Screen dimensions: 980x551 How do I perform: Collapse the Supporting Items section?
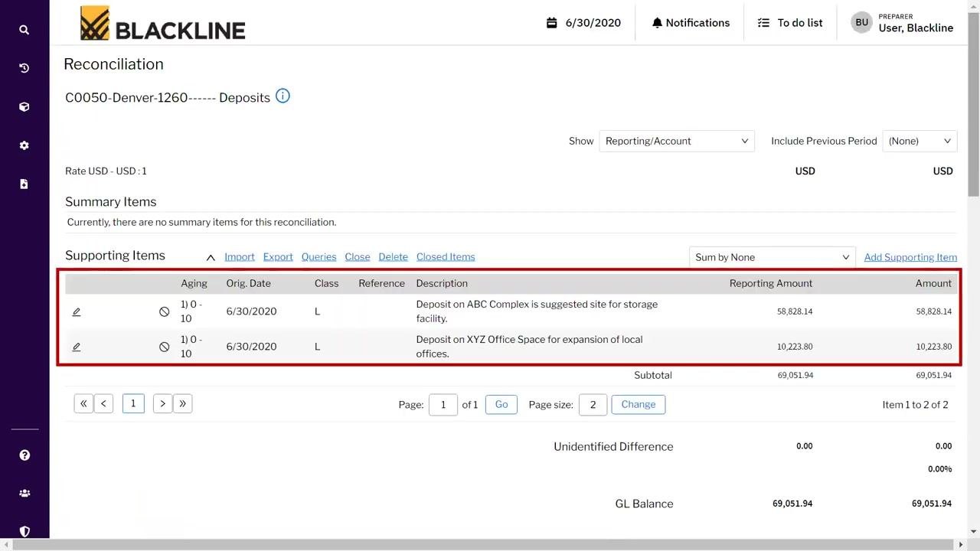[211, 257]
